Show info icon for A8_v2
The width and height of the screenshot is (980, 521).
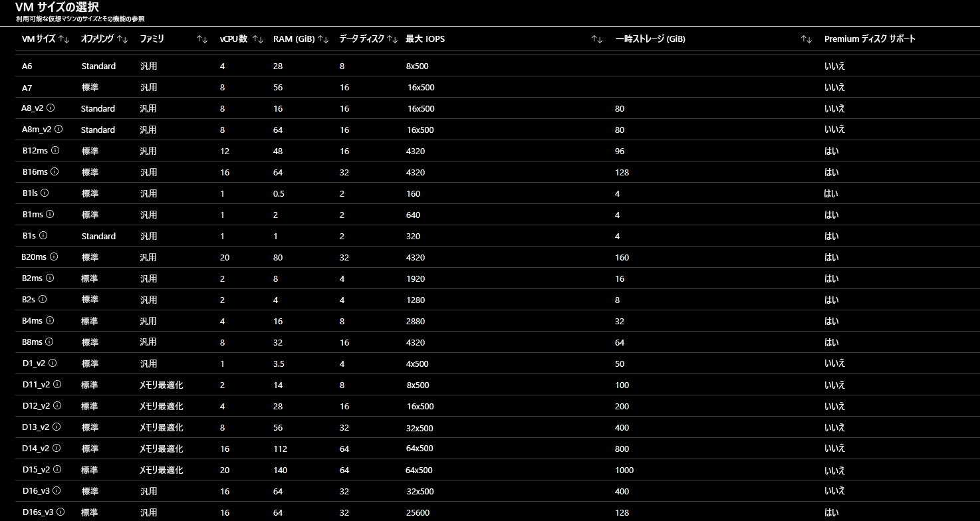pos(51,108)
